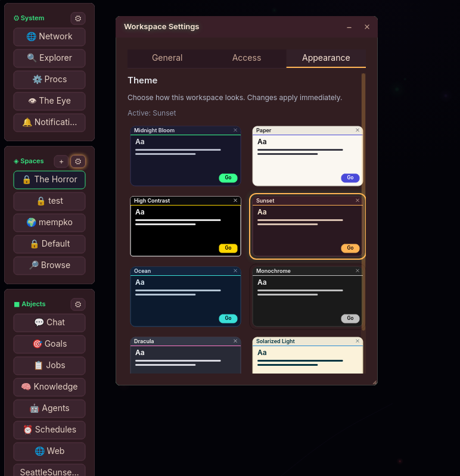Open Goals abject

(x=49, y=344)
